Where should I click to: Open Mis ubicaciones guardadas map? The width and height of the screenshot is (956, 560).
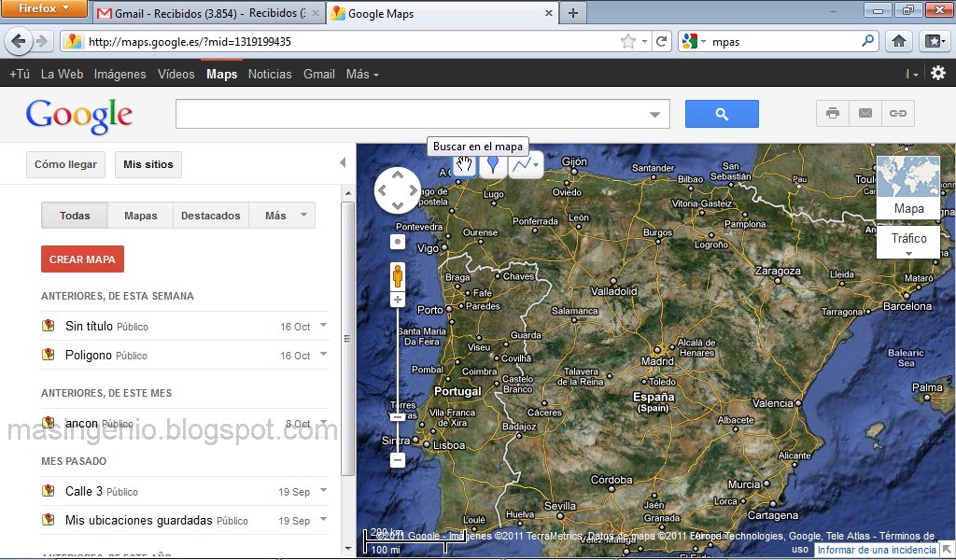point(138,521)
